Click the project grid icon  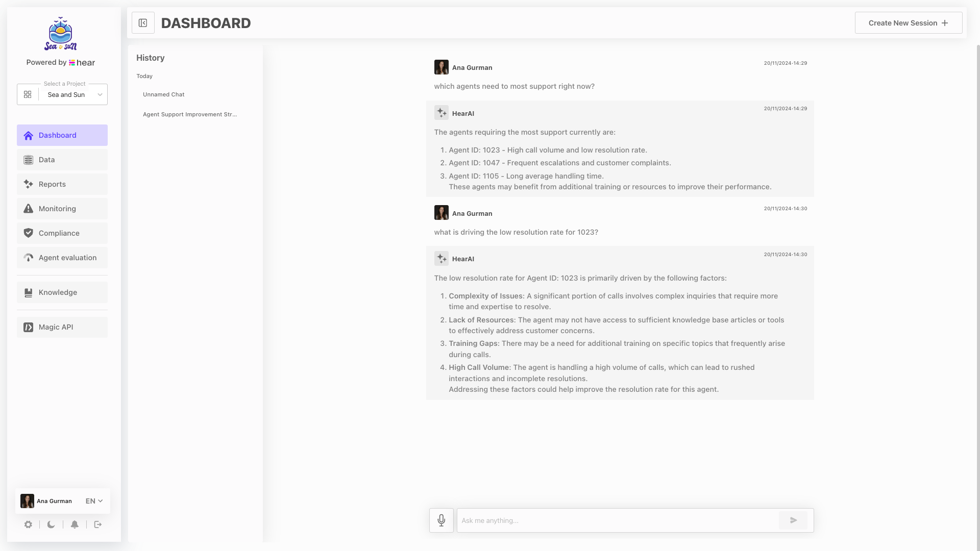(28, 94)
